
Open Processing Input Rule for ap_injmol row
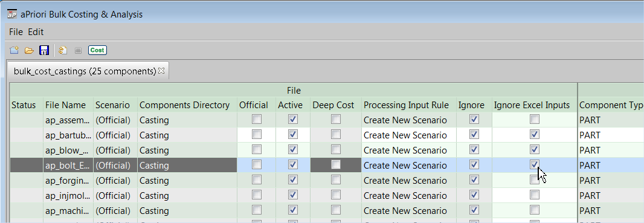pos(408,195)
